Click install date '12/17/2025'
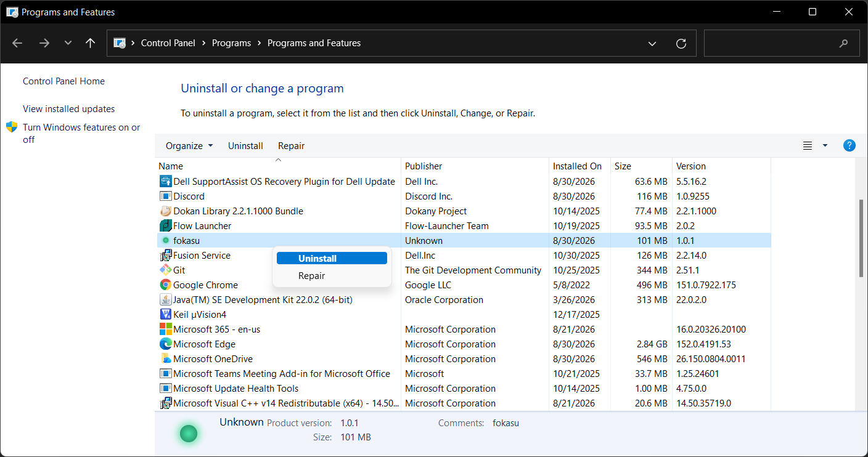This screenshot has width=868, height=457. [x=576, y=315]
